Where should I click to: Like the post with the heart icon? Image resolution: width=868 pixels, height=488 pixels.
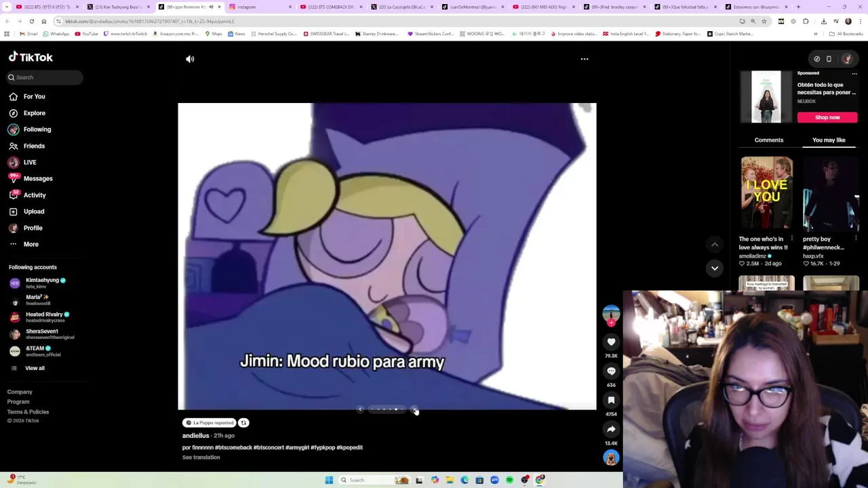click(611, 342)
